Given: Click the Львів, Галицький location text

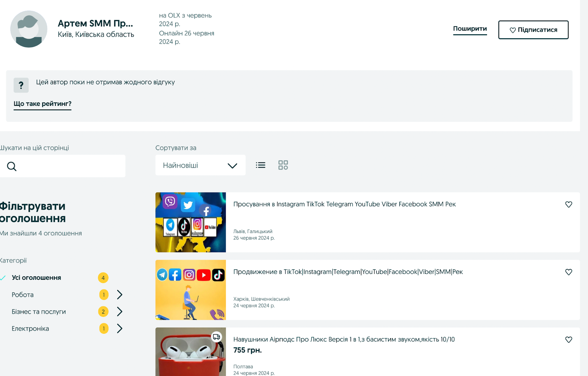Looking at the screenshot, I should 253,232.
